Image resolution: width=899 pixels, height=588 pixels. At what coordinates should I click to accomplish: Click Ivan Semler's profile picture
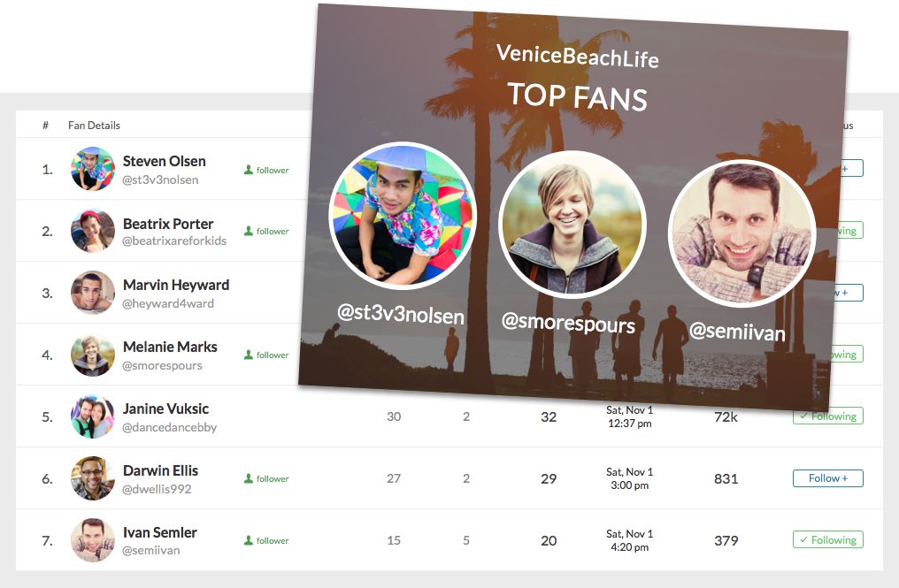(93, 540)
